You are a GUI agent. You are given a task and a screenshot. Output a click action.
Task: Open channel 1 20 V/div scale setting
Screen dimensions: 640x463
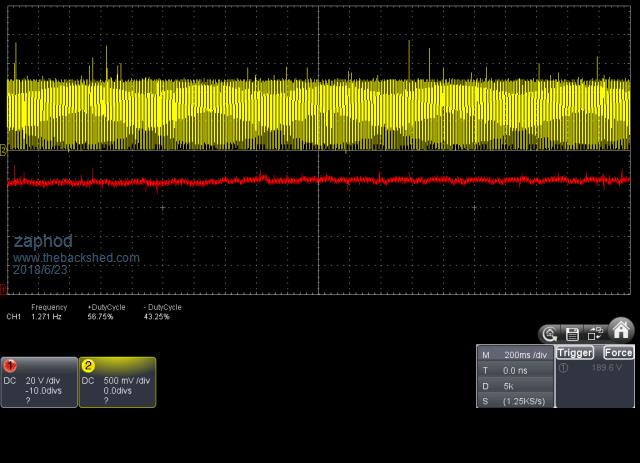click(x=44, y=381)
